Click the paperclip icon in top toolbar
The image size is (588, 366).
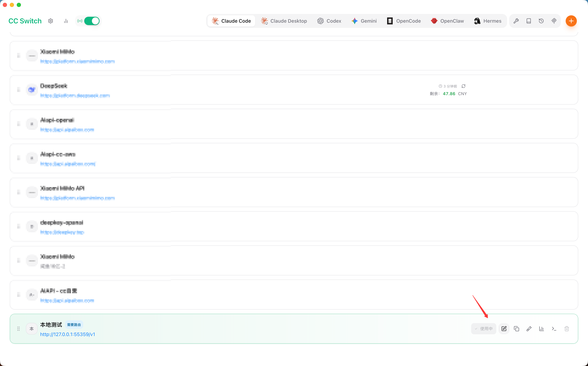click(554, 21)
